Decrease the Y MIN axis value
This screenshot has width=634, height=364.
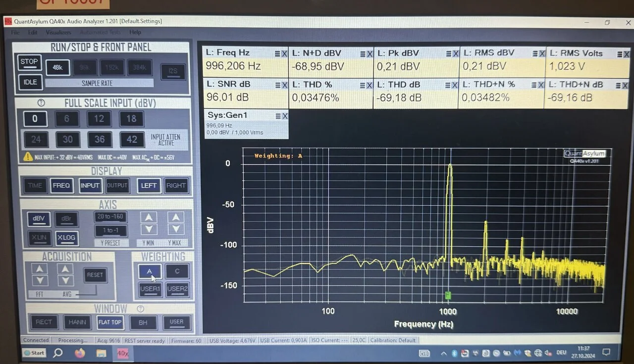click(149, 229)
